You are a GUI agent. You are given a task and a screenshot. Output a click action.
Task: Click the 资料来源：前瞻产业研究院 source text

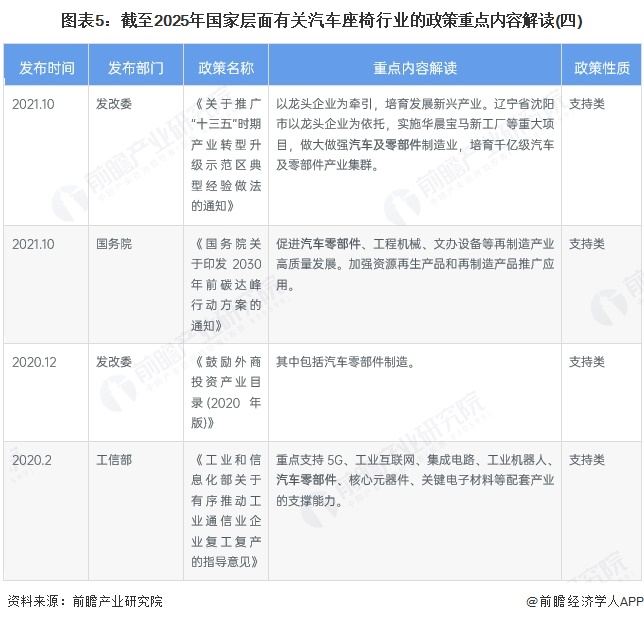point(84,601)
